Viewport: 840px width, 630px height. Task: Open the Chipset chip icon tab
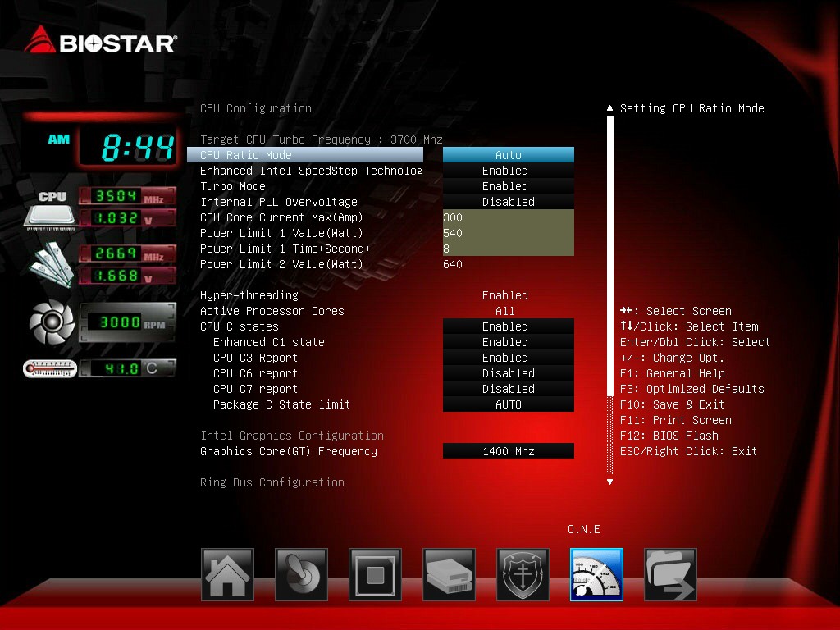[375, 574]
